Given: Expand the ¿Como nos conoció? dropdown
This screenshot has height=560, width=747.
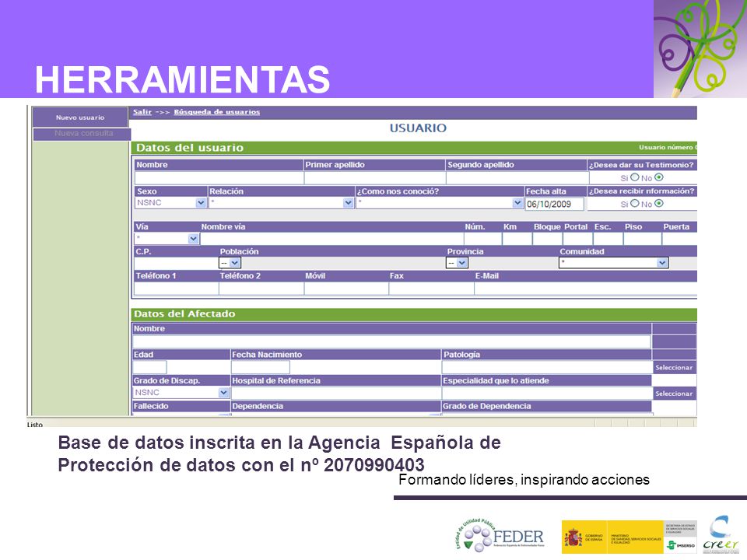Looking at the screenshot, I should 440,203.
